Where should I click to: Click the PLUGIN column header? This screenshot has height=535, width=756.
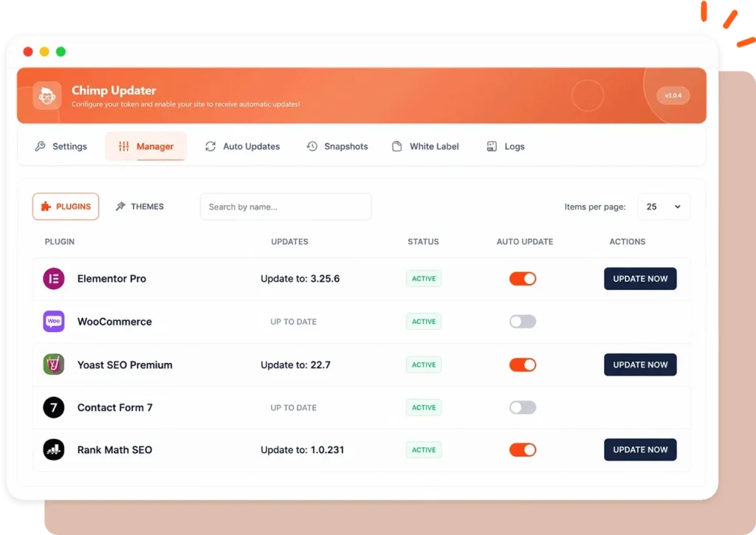(60, 241)
